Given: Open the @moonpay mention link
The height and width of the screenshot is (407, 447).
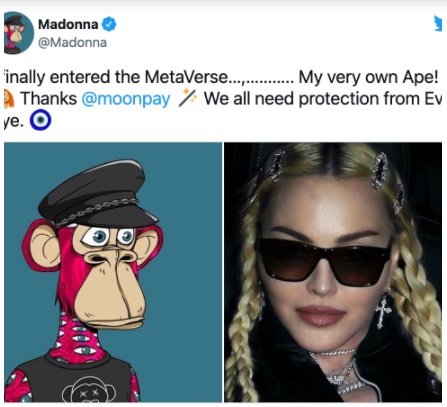Looking at the screenshot, I should tap(126, 99).
